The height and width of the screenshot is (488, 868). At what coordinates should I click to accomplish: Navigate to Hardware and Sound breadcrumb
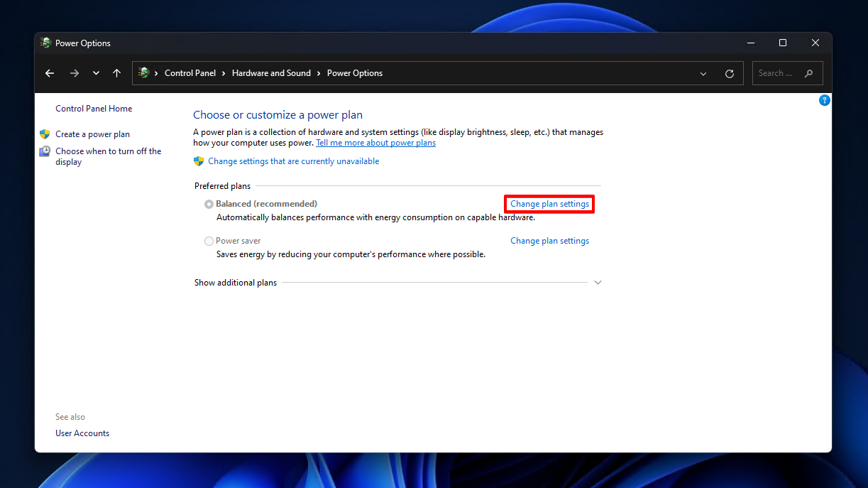coord(272,73)
